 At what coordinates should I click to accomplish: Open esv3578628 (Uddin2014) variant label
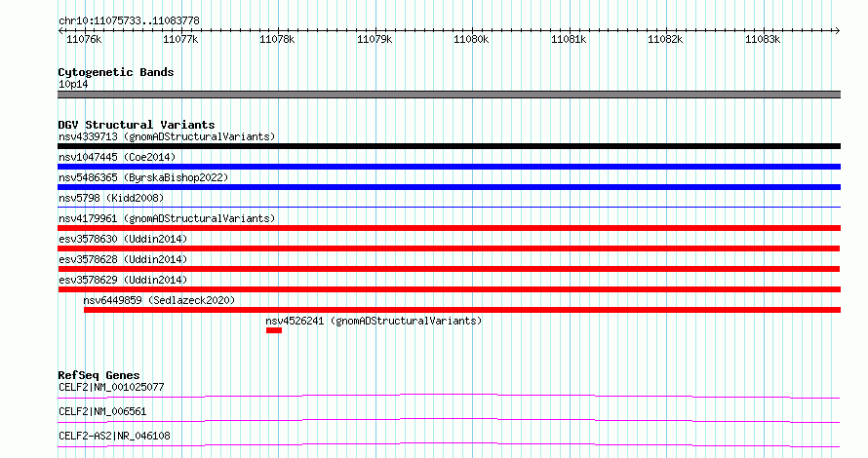[123, 259]
